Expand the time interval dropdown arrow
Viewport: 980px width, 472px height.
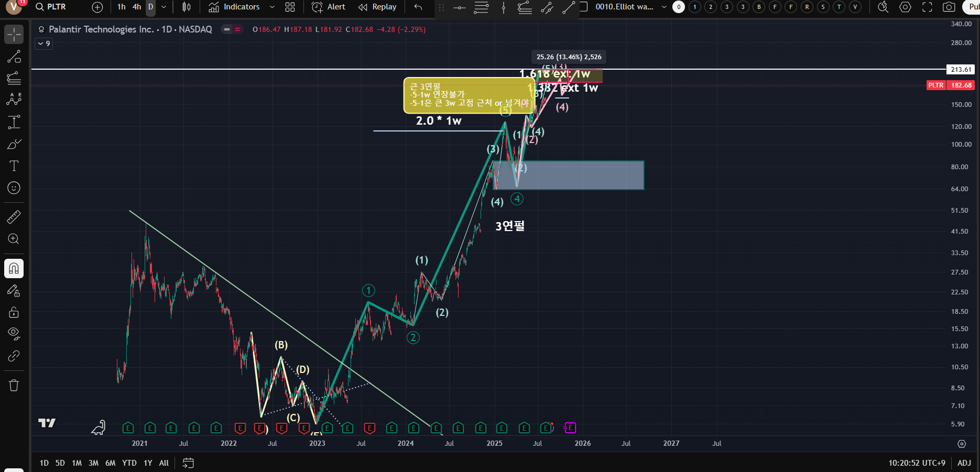tap(164, 7)
